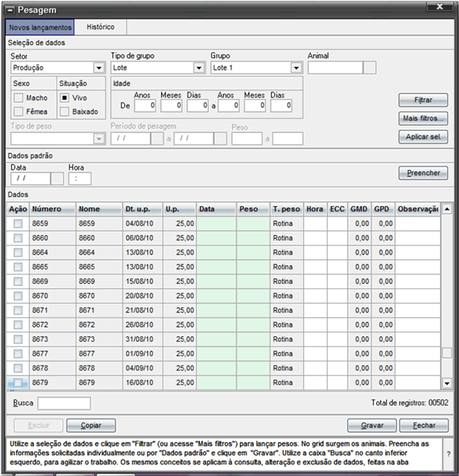Open the window system menu icon
Screen dimensions: 459x476
(x=10, y=10)
